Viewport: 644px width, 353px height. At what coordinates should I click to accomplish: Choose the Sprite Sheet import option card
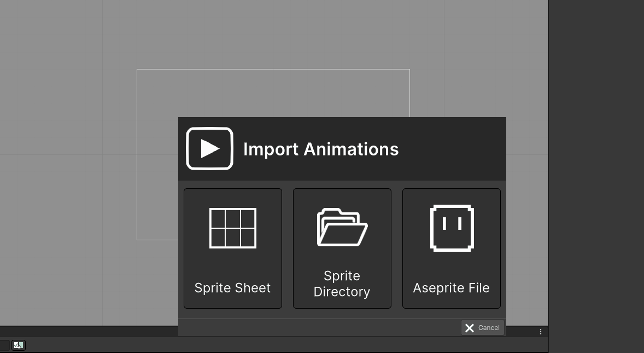(233, 248)
